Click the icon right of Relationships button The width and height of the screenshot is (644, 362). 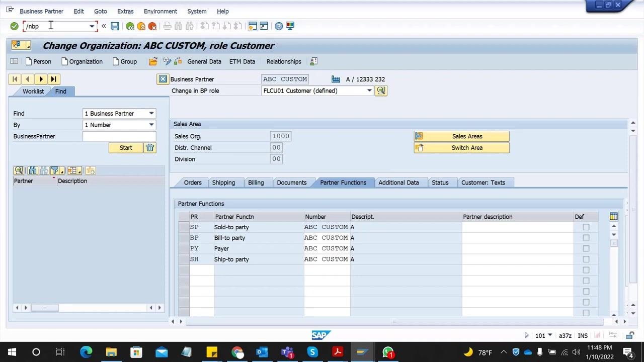click(x=313, y=61)
